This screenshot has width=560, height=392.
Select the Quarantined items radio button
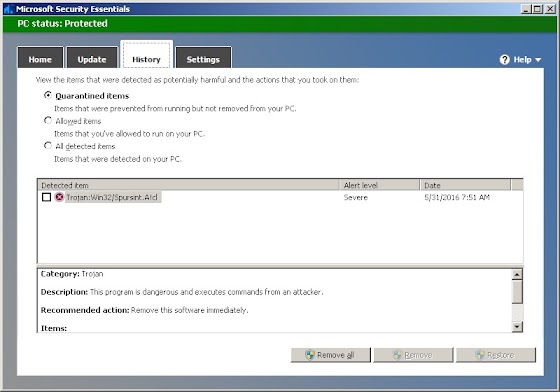tap(48, 95)
